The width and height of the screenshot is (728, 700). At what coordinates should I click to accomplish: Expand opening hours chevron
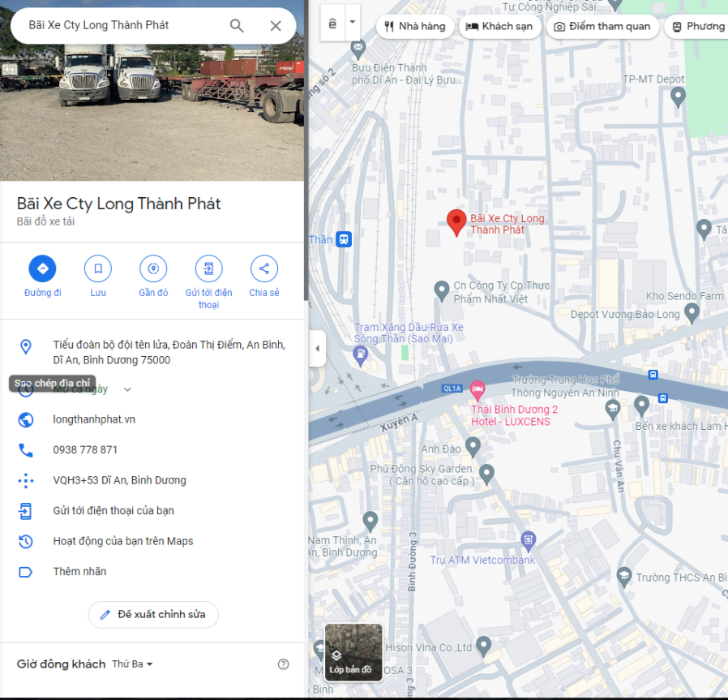pos(127,389)
